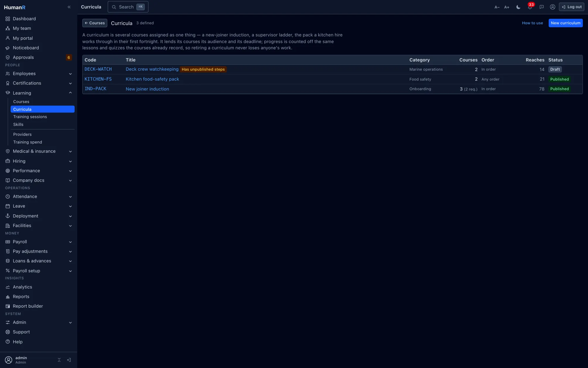Open Help in the sidebar
The image size is (588, 368).
click(39, 342)
